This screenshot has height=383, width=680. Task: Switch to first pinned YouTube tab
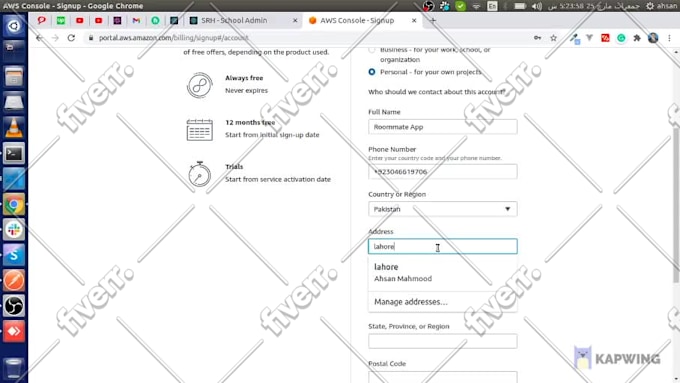80,20
